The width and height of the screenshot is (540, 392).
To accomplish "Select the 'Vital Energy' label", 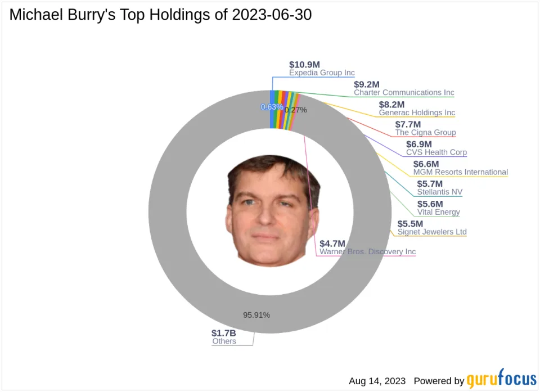I will click(438, 212).
